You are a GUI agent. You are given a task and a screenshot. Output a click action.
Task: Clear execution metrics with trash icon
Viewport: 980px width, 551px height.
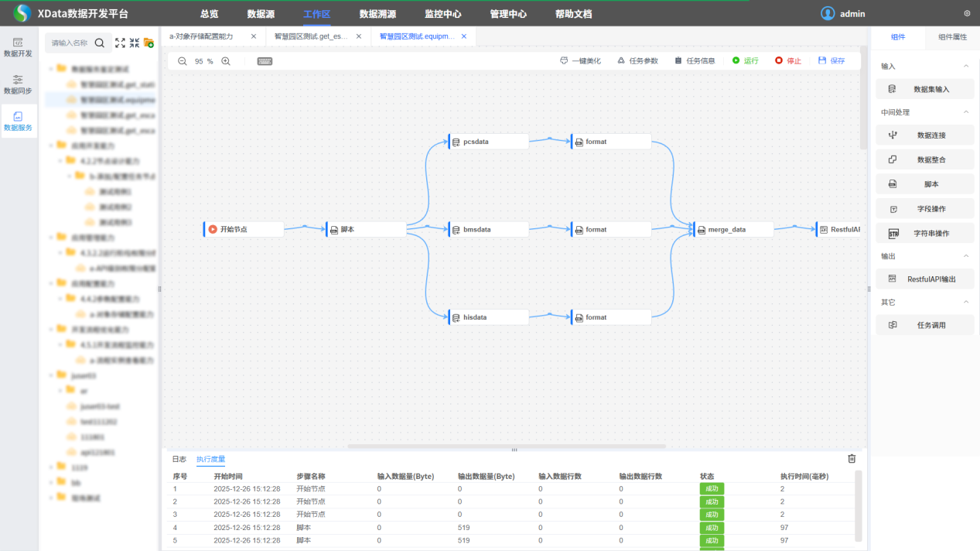pyautogui.click(x=852, y=459)
